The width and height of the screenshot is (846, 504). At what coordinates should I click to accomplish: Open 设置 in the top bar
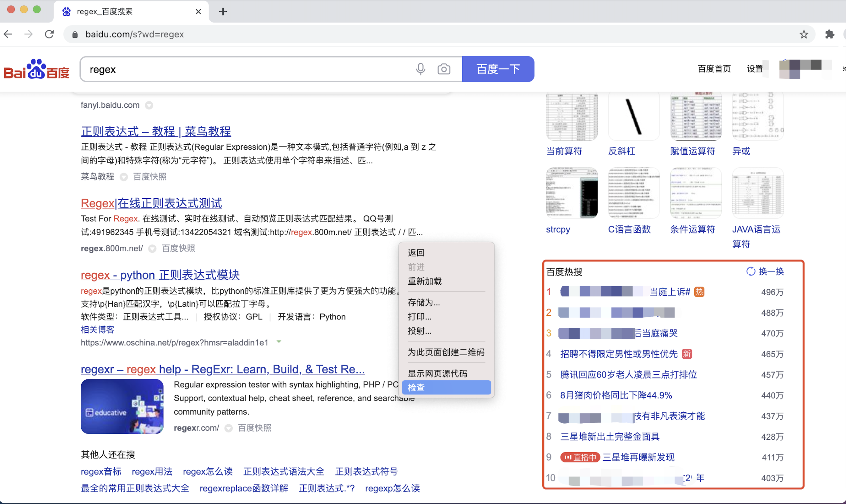pyautogui.click(x=755, y=69)
